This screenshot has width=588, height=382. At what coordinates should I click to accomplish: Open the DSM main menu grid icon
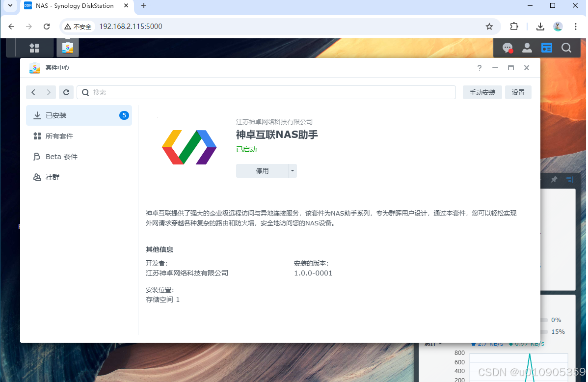point(34,48)
